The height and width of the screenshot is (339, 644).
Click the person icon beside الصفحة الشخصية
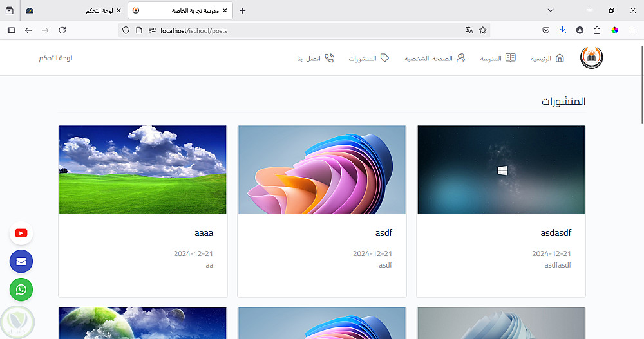tap(461, 59)
